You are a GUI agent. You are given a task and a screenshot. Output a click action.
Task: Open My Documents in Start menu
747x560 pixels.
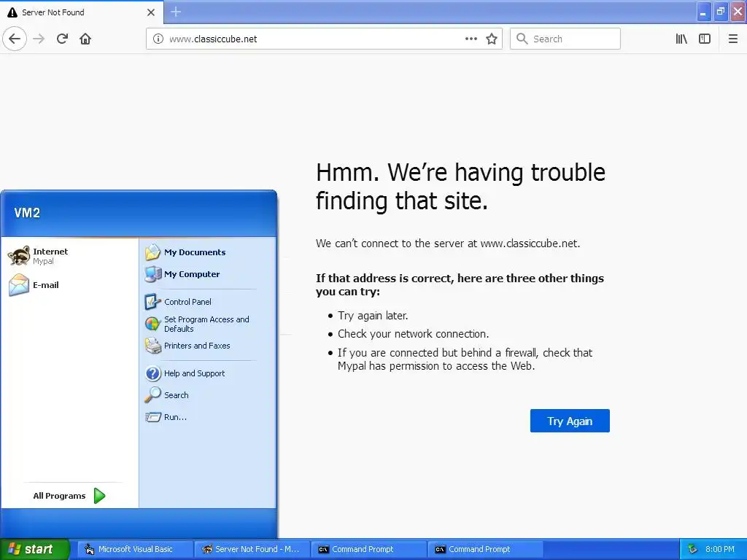point(208,252)
